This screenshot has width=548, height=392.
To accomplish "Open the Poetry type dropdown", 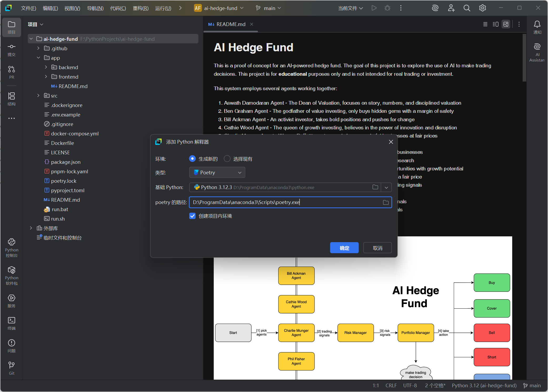I will click(217, 172).
